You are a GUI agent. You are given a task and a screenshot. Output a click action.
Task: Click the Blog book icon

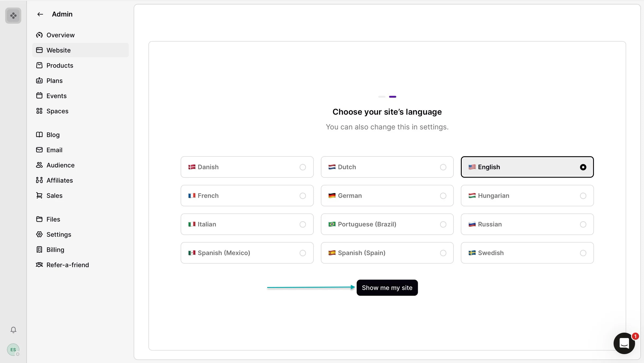click(x=39, y=134)
